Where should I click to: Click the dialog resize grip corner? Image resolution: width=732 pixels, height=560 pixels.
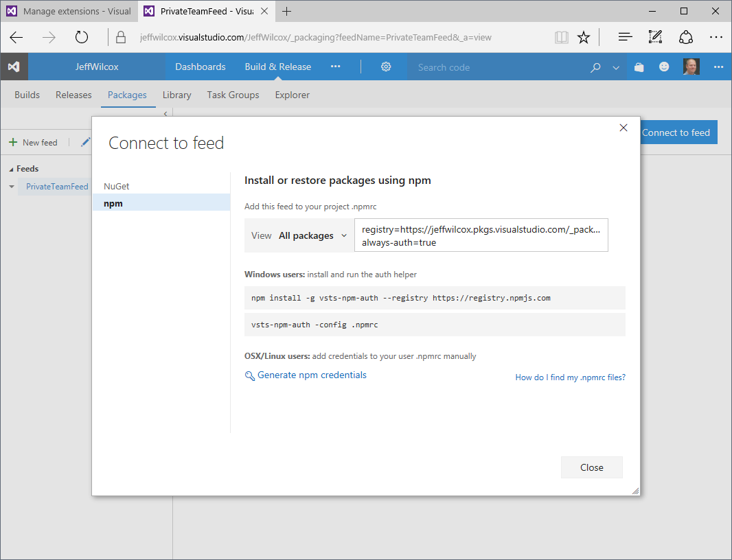635,491
